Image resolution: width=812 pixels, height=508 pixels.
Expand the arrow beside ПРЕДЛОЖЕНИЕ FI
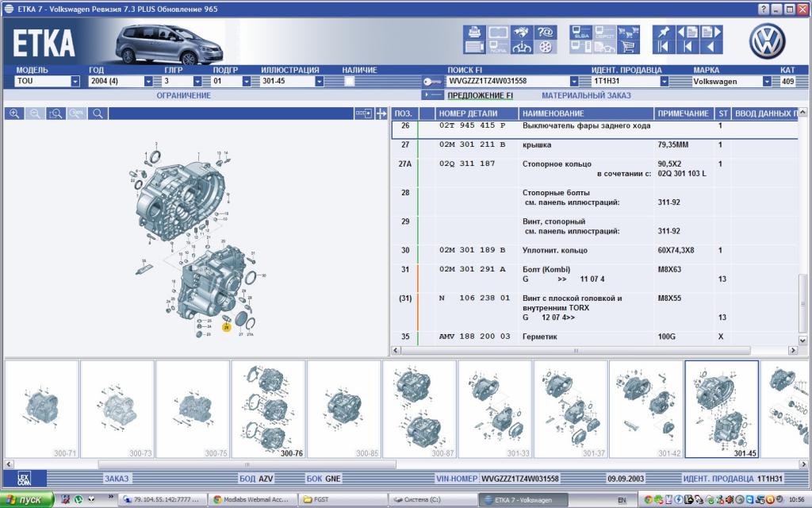[x=432, y=95]
